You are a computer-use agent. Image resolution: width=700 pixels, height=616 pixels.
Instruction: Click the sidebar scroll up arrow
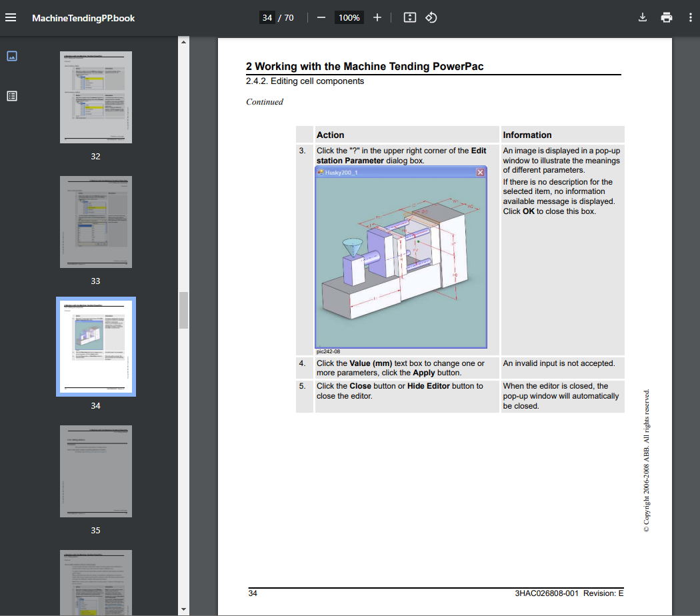183,42
